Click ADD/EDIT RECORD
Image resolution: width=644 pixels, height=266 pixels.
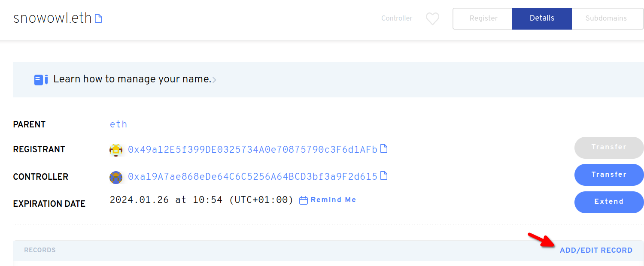(x=596, y=250)
